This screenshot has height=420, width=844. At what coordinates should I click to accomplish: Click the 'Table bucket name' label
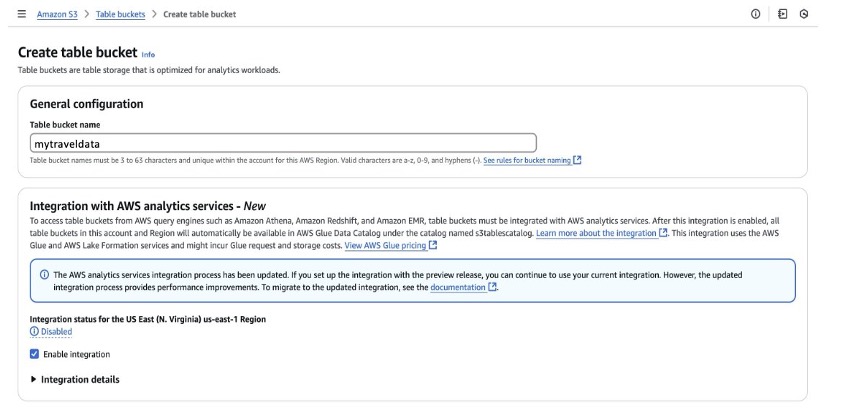65,125
